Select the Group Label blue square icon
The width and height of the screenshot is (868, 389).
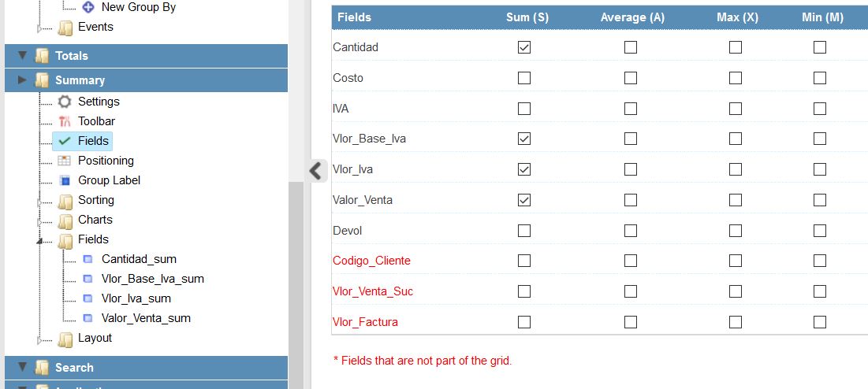pyautogui.click(x=65, y=180)
